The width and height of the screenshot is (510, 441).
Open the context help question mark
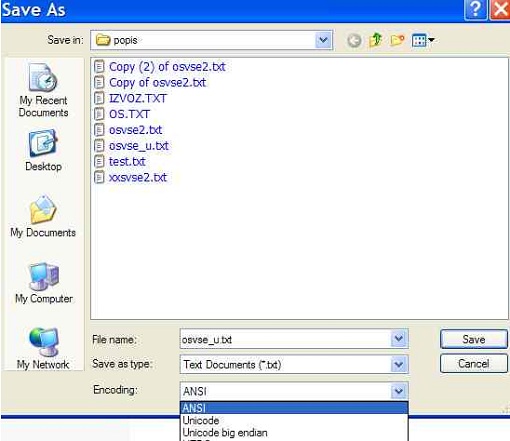[475, 9]
